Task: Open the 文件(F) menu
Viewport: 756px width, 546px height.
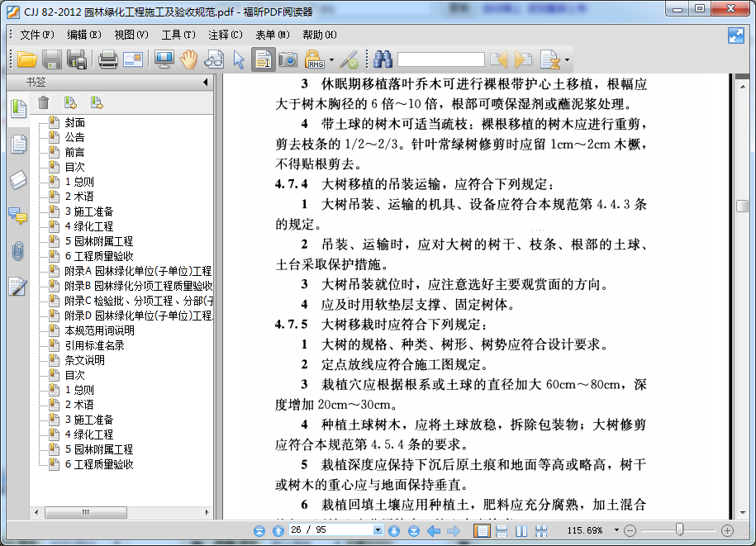Action: pos(37,35)
